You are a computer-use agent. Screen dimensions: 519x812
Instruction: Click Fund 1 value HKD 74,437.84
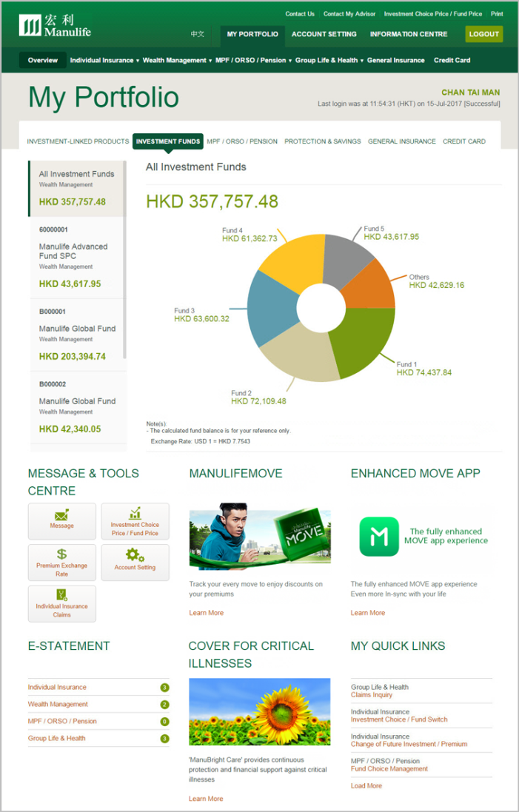click(x=424, y=372)
